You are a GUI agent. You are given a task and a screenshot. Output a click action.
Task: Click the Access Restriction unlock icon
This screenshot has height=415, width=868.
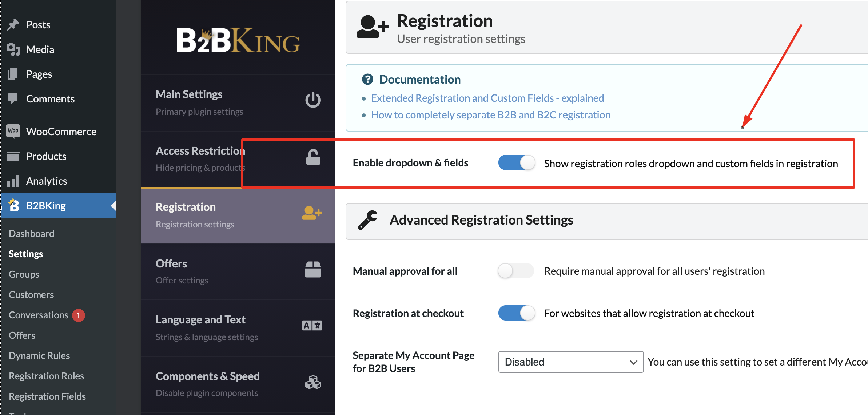click(x=313, y=157)
